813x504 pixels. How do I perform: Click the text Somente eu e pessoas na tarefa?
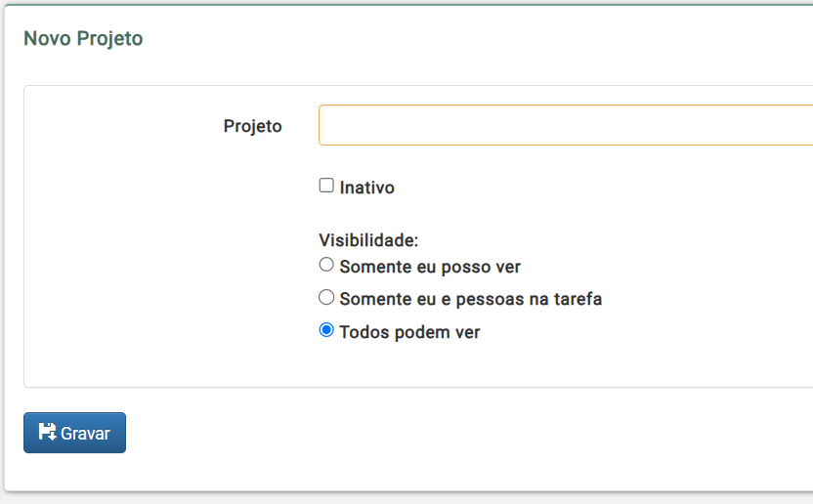tap(470, 299)
